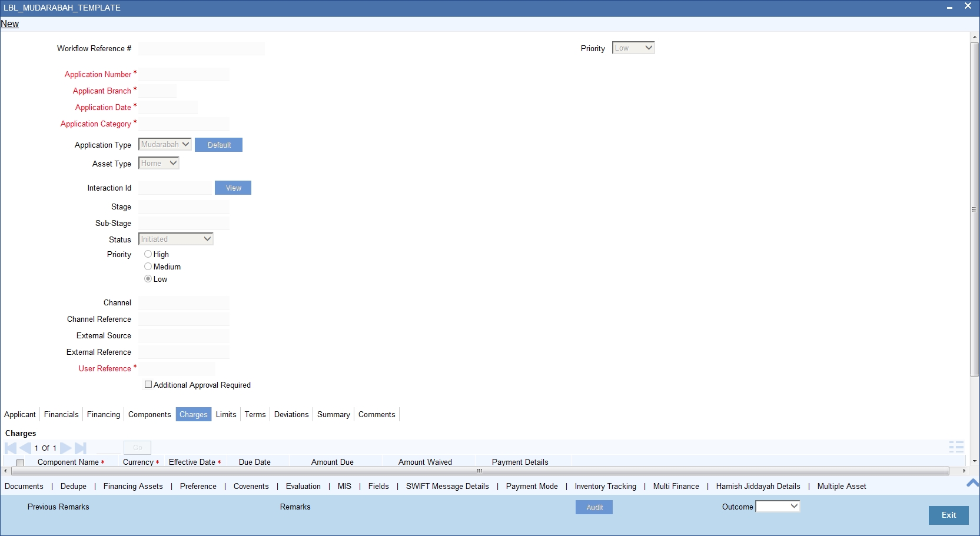Viewport: 980px width, 536px height.
Task: Go to last Charges record
Action: (81, 448)
